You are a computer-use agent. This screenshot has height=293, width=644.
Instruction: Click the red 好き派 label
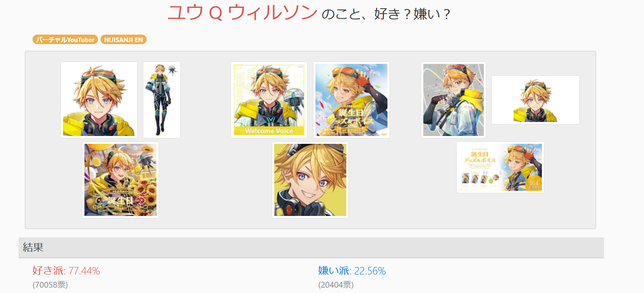(x=48, y=271)
